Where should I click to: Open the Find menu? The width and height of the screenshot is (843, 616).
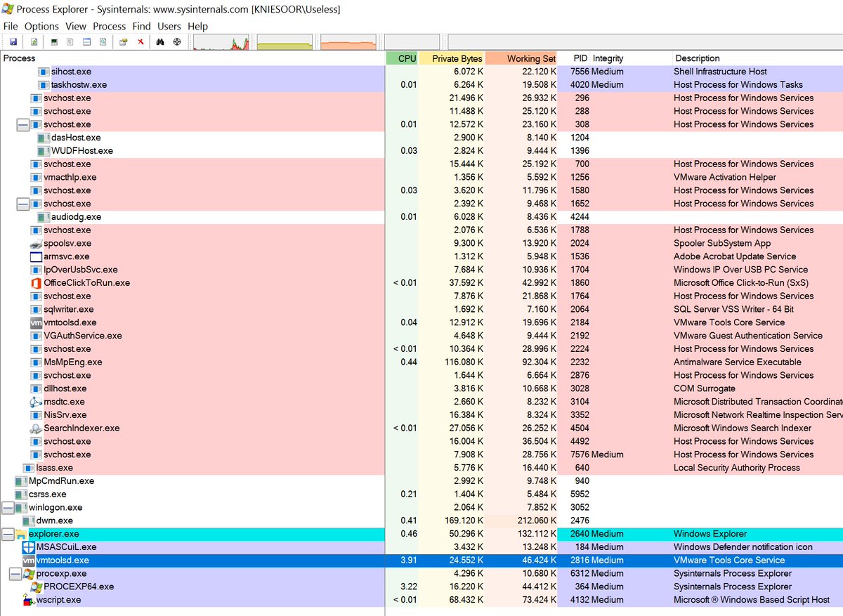click(x=142, y=26)
